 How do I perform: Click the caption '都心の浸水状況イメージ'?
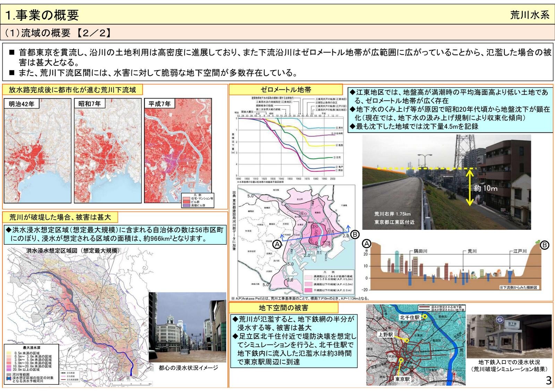pyautogui.click(x=188, y=368)
